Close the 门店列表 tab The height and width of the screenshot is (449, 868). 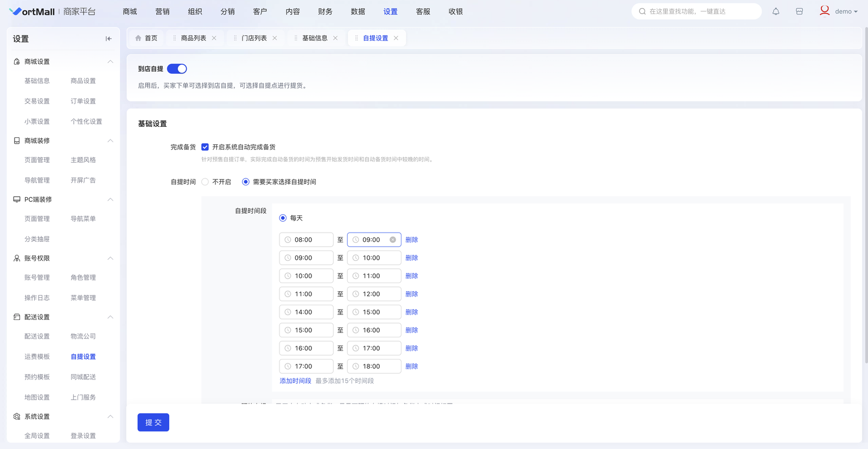pyautogui.click(x=275, y=38)
